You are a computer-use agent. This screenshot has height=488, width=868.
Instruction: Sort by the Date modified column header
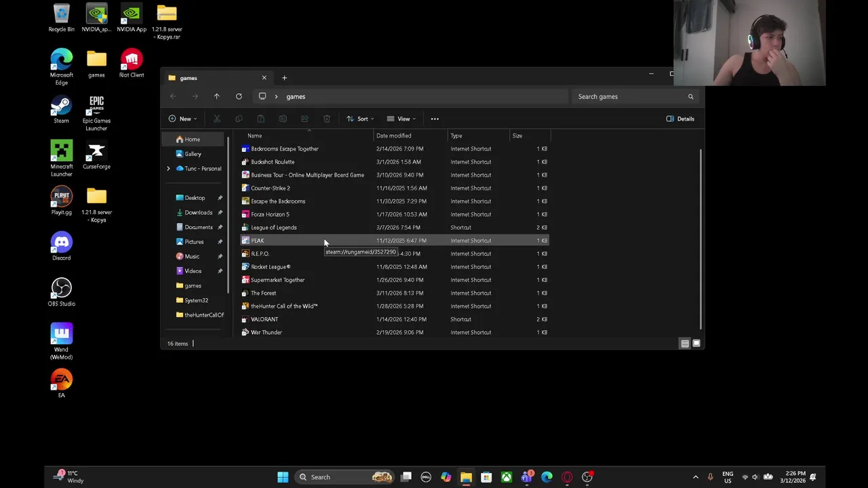411,136
